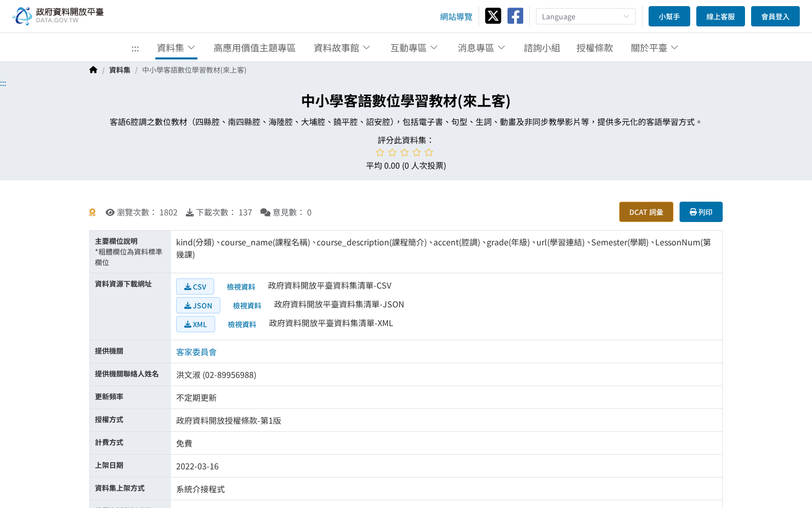This screenshot has width=812, height=508.
Task: Click the 會員登入 button
Action: [x=775, y=16]
